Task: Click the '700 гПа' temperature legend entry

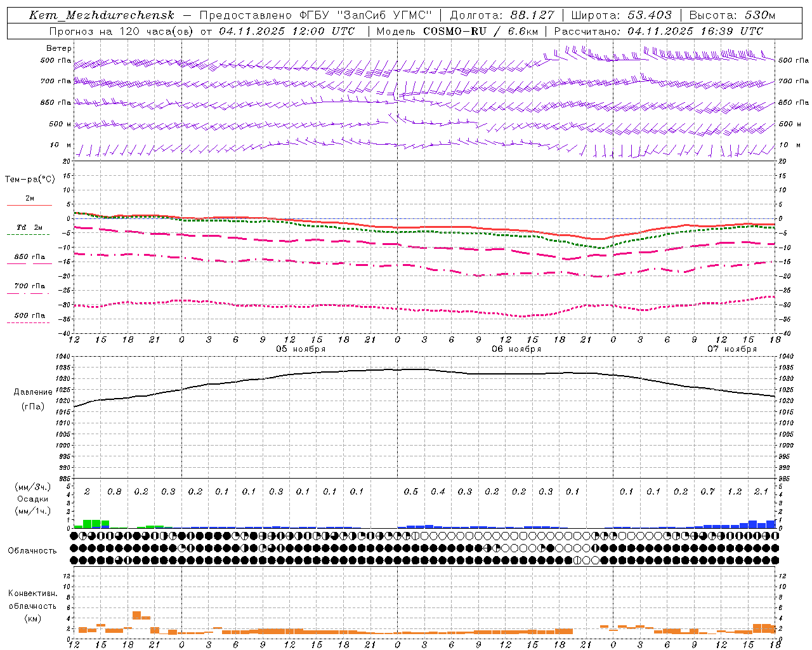Action: click(30, 286)
